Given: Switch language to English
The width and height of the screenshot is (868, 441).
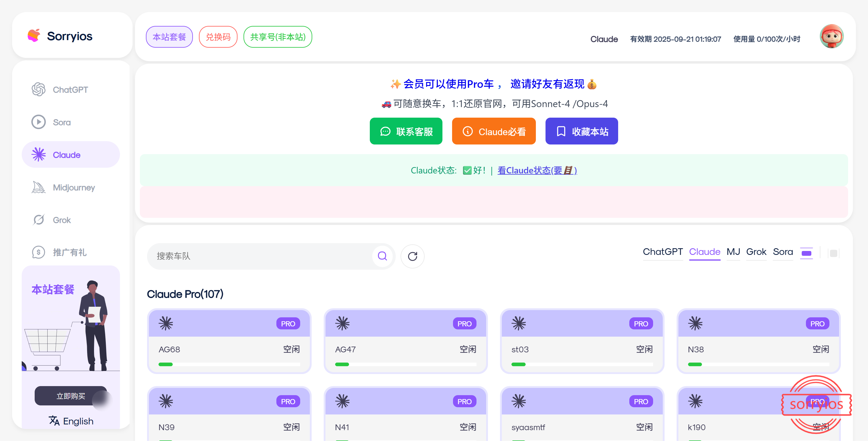Looking at the screenshot, I should 71,421.
